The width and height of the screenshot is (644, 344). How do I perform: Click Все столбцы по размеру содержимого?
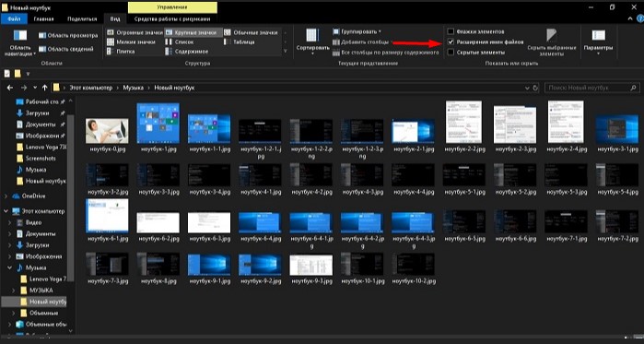pyautogui.click(x=386, y=53)
